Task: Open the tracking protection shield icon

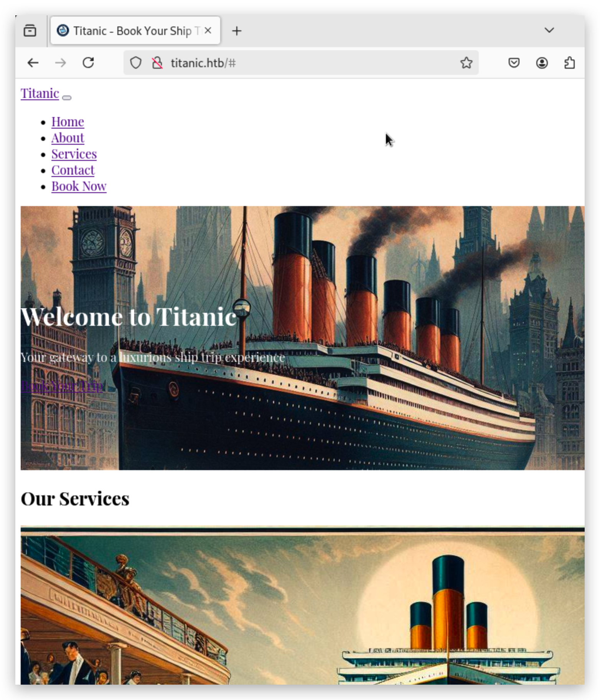Action: [136, 63]
